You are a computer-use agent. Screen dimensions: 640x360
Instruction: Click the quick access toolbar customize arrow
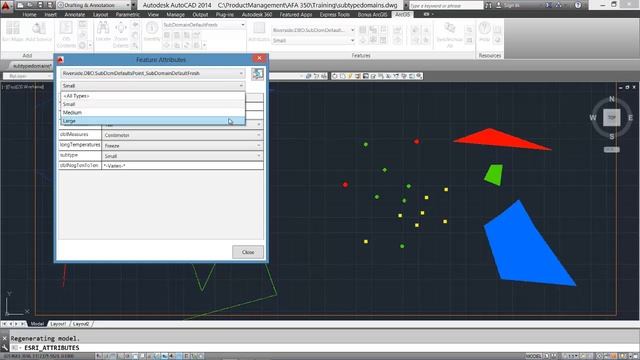tap(133, 5)
